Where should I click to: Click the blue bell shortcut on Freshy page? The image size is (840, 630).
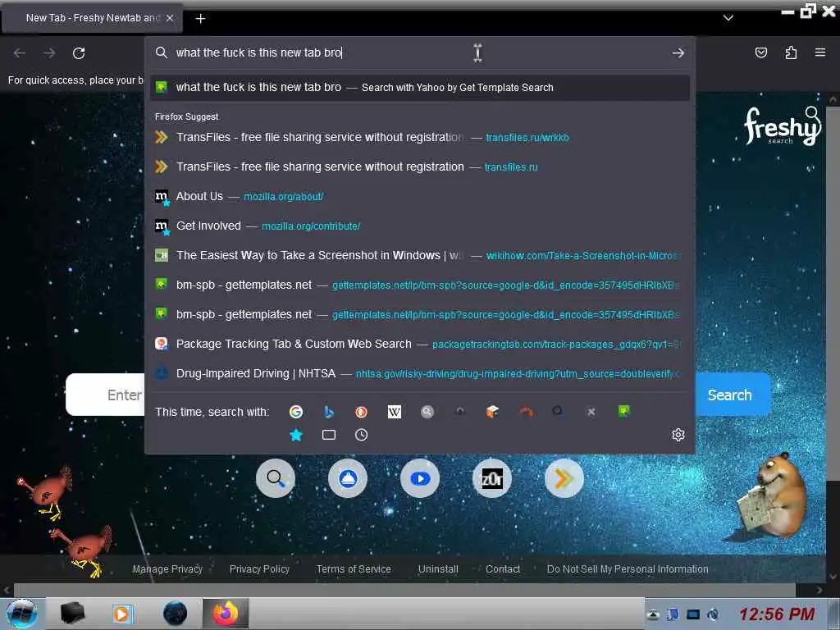click(348, 478)
